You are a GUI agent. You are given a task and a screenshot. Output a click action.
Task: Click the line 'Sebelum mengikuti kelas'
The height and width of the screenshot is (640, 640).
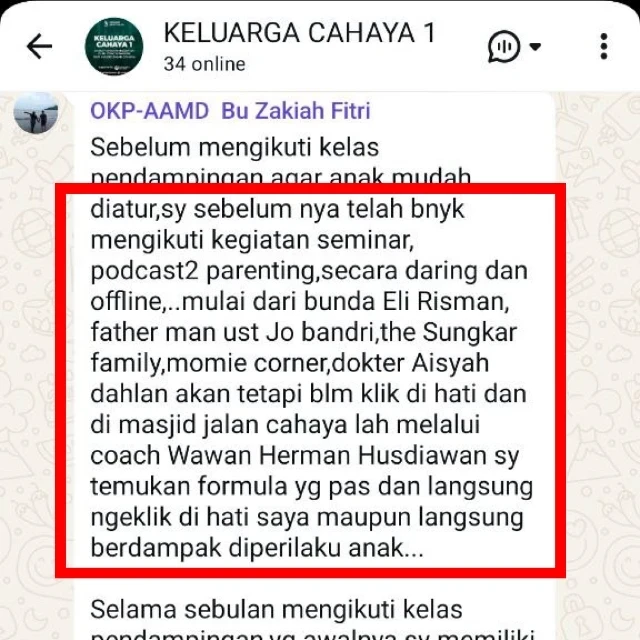tap(235, 147)
